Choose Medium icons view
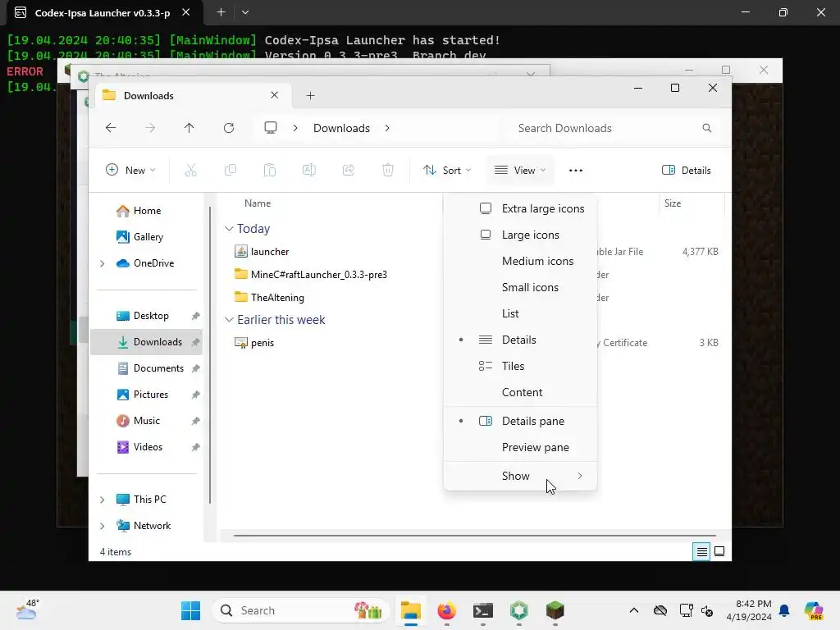 521,261
